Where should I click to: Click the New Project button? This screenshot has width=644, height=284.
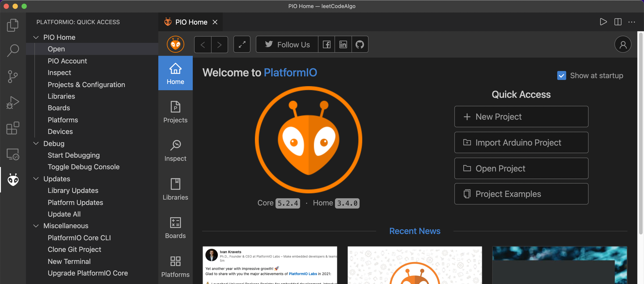click(x=521, y=117)
